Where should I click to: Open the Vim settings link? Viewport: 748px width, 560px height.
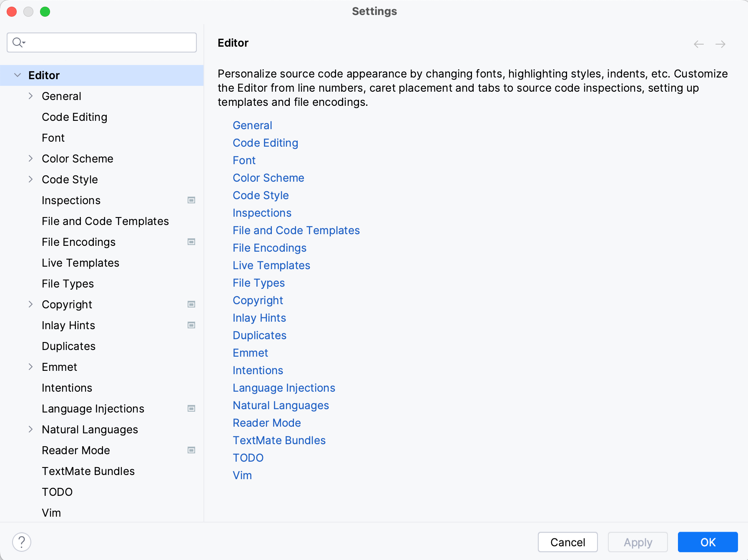coord(242,475)
